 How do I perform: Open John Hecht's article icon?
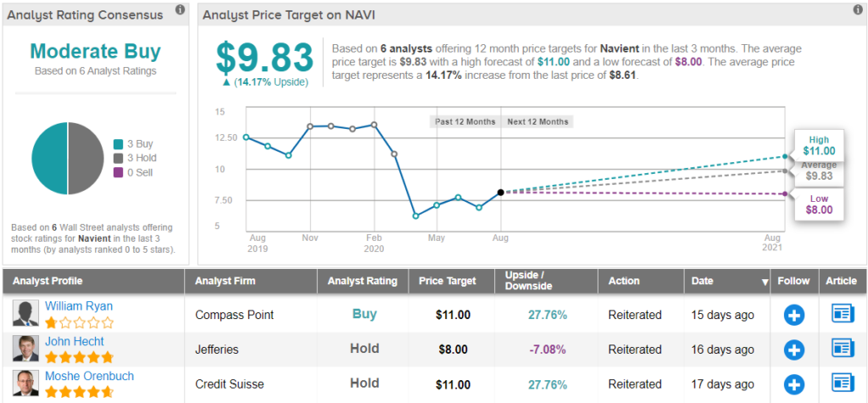[843, 348]
